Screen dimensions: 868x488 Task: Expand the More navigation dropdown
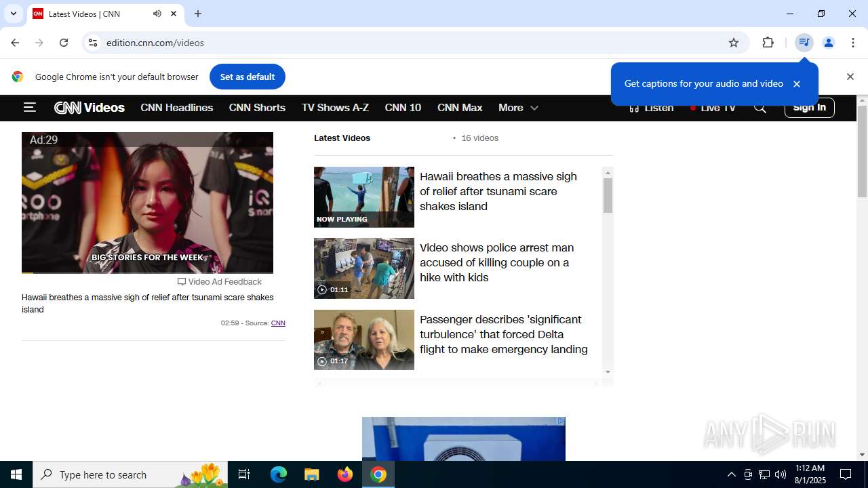tap(518, 108)
